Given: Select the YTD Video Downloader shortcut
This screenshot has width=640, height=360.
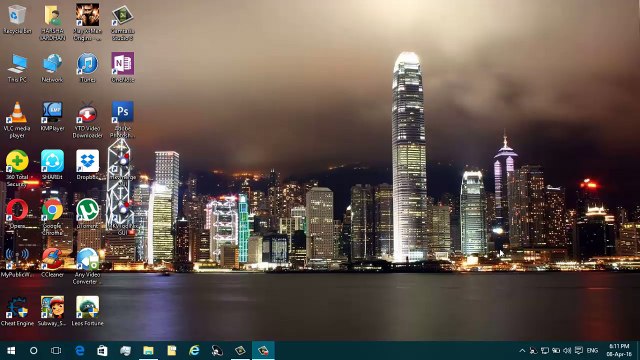Looking at the screenshot, I should [x=87, y=120].
